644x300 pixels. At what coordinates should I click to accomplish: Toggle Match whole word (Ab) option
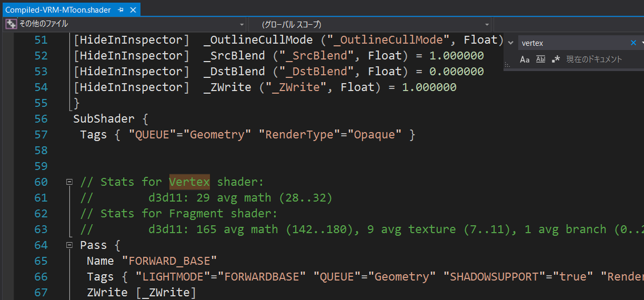tap(541, 60)
